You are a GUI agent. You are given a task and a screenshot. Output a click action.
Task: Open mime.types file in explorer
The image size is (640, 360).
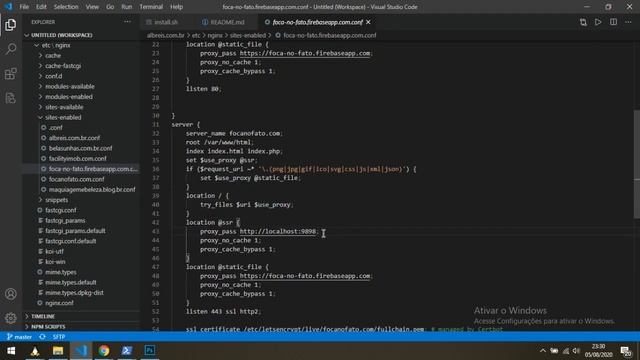coord(61,272)
